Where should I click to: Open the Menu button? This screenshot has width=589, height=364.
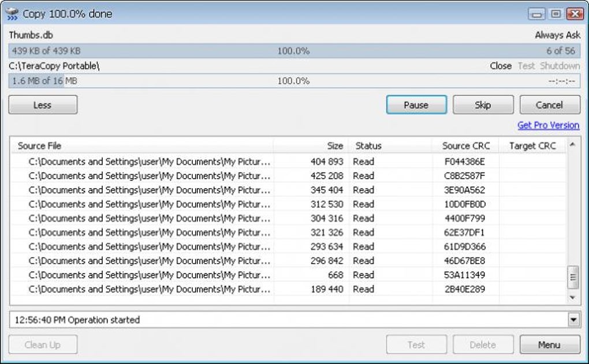pos(550,344)
